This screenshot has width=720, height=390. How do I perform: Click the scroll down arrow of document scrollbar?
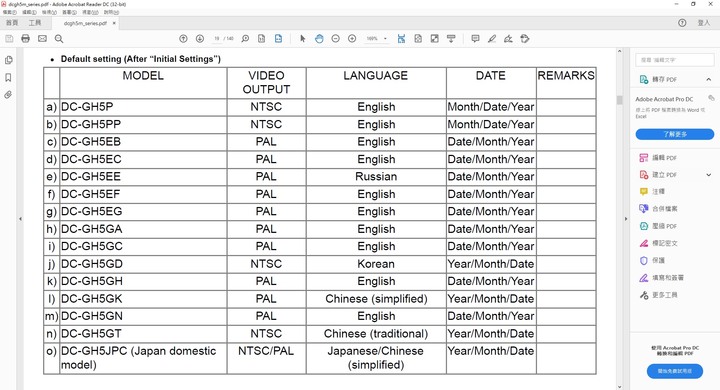(619, 387)
